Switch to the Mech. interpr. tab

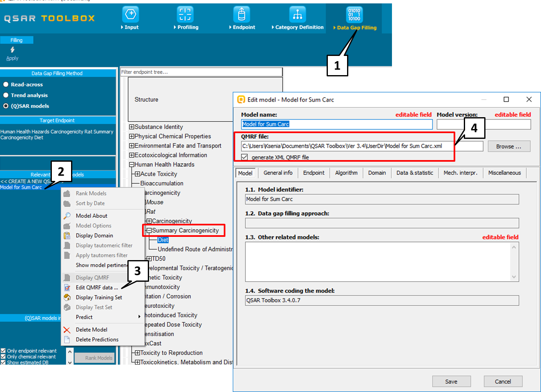click(461, 173)
